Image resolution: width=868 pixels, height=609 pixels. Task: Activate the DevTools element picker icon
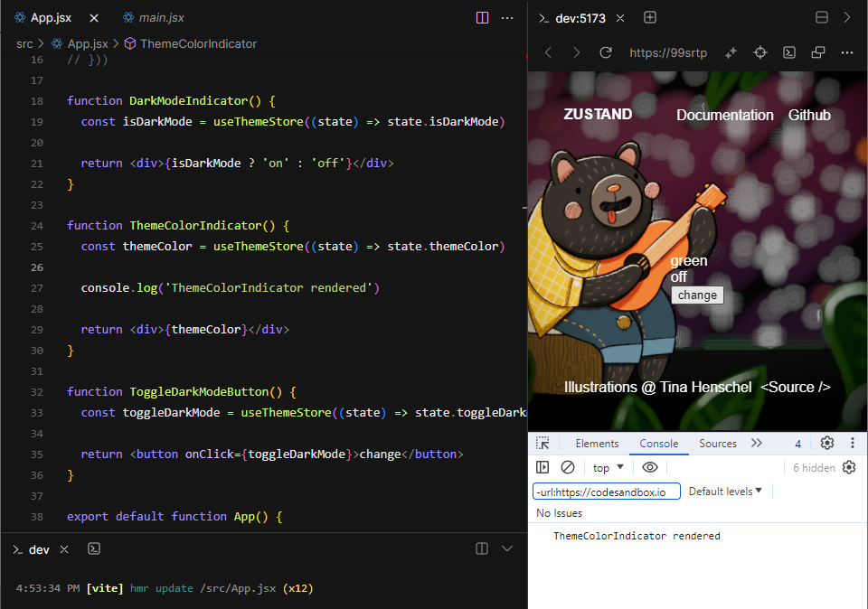click(x=542, y=443)
